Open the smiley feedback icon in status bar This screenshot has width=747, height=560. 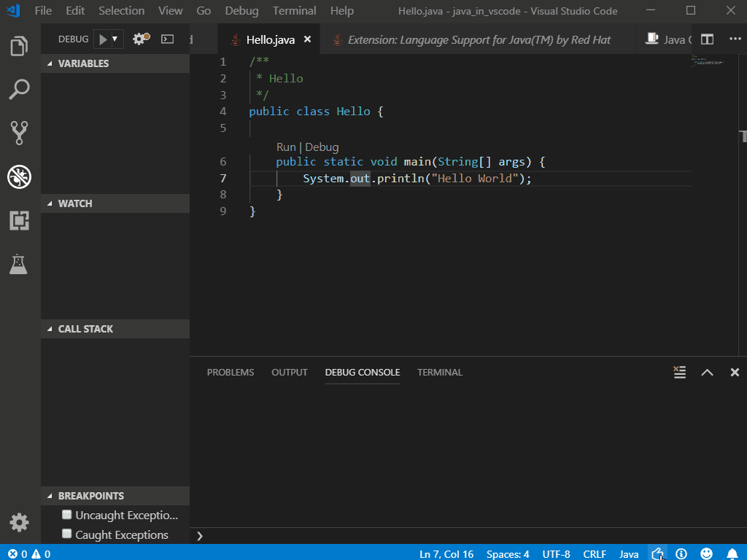coord(706,553)
